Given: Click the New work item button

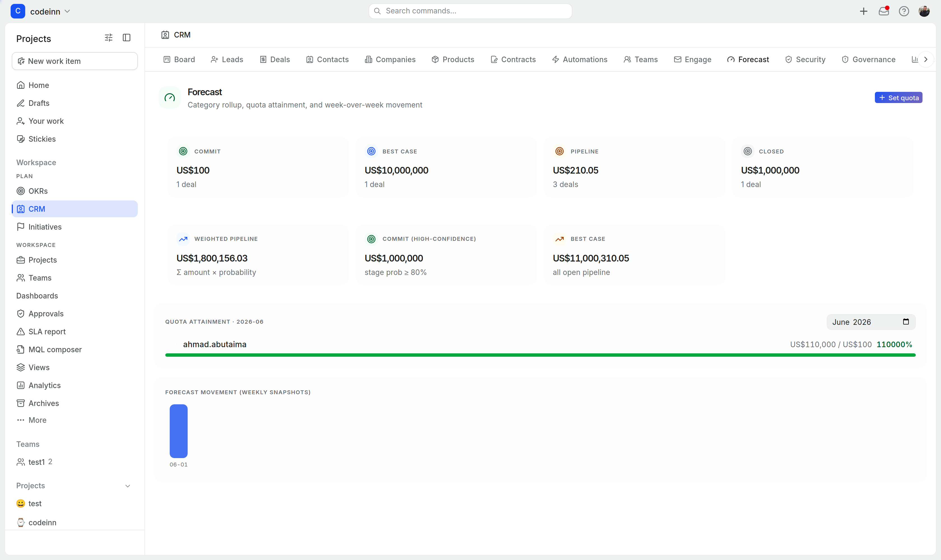Looking at the screenshot, I should tap(75, 61).
